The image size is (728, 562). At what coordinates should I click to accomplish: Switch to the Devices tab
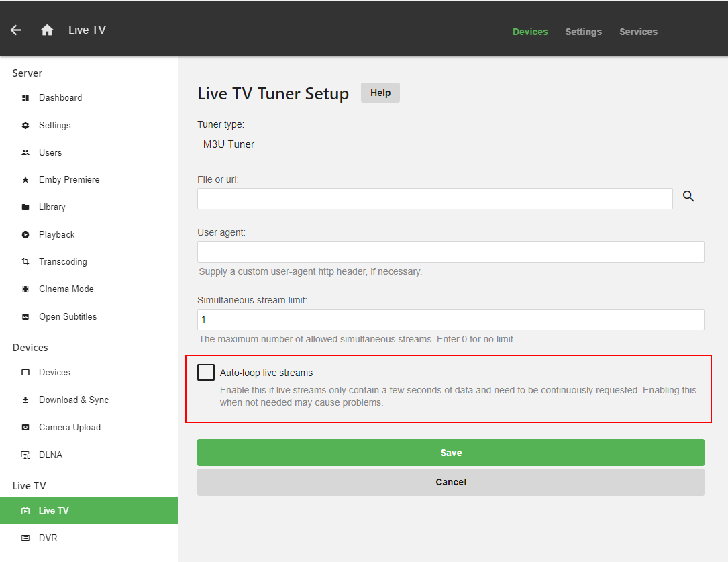tap(530, 32)
